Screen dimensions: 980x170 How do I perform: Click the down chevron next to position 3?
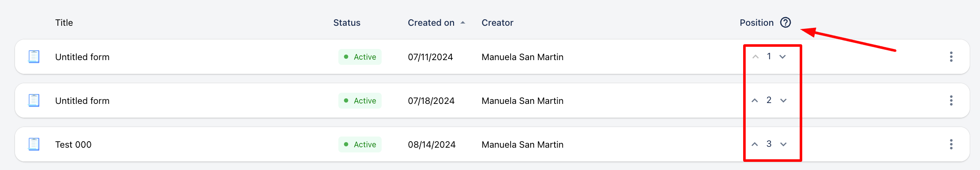coord(783,144)
